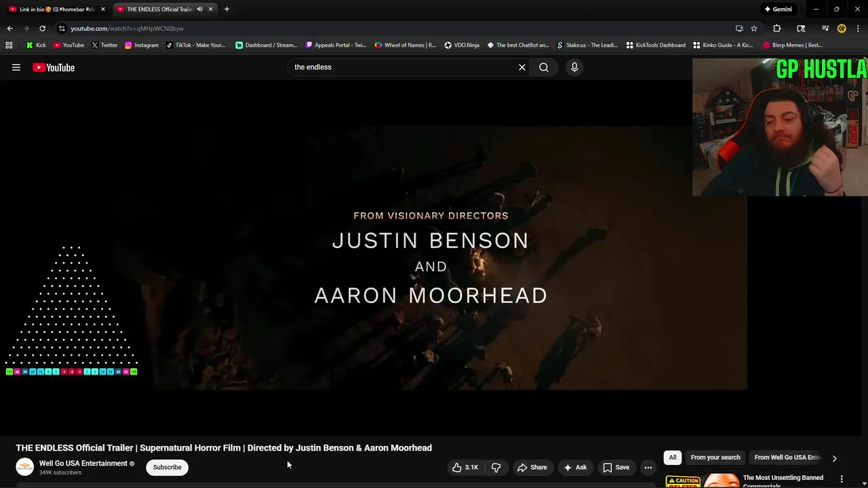This screenshot has width=868, height=488.
Task: Bookmark this page with star icon
Action: pyautogui.click(x=754, y=28)
